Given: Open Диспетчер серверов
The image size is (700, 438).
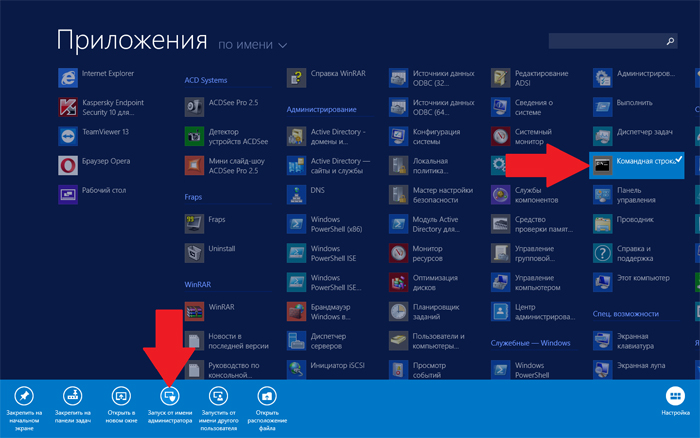Looking at the screenshot, I should coord(296,341).
